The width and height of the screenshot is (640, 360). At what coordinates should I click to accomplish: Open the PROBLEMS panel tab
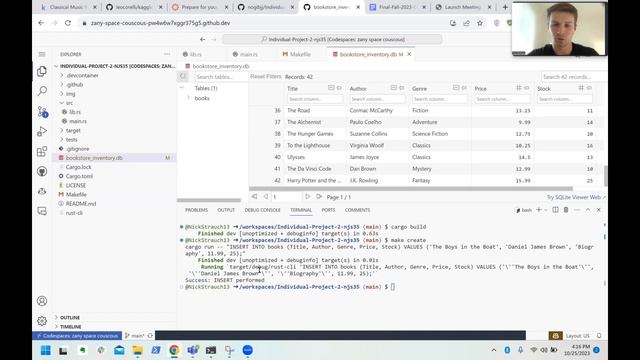click(196, 210)
